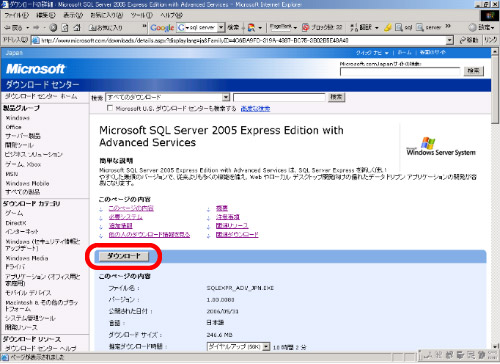The image size is (500, 364).
Task: Click the 'server' word-find button
Action: 429,27
